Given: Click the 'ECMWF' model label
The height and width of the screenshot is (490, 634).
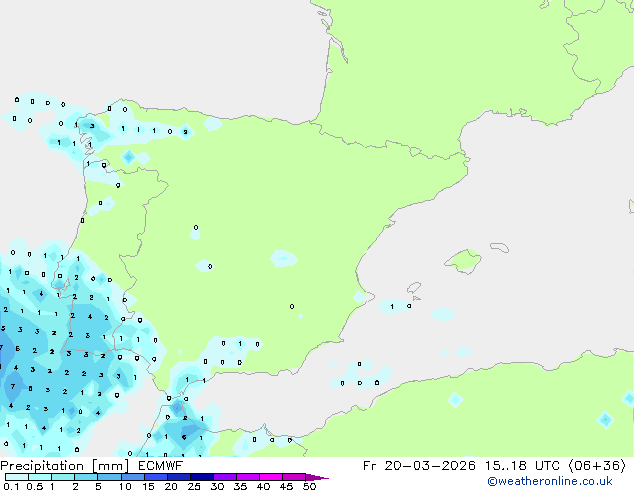Looking at the screenshot, I should (x=161, y=466).
